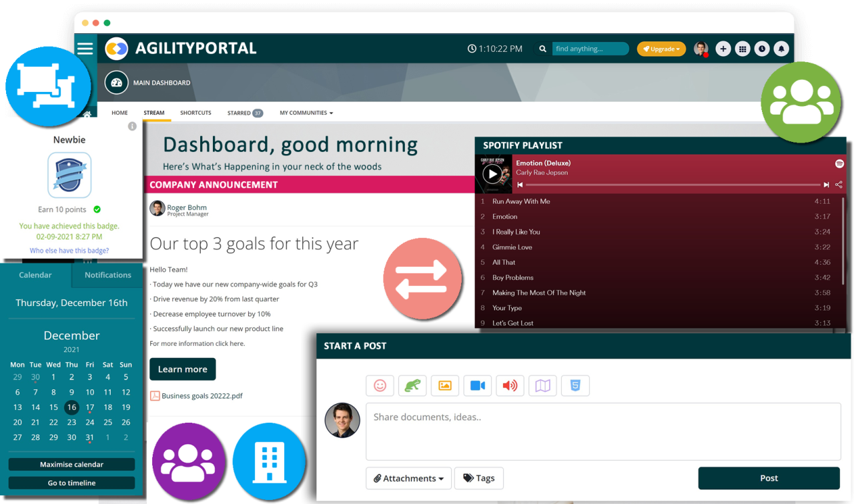Add a video with the camera icon
Image resolution: width=854 pixels, height=504 pixels.
pos(478,385)
